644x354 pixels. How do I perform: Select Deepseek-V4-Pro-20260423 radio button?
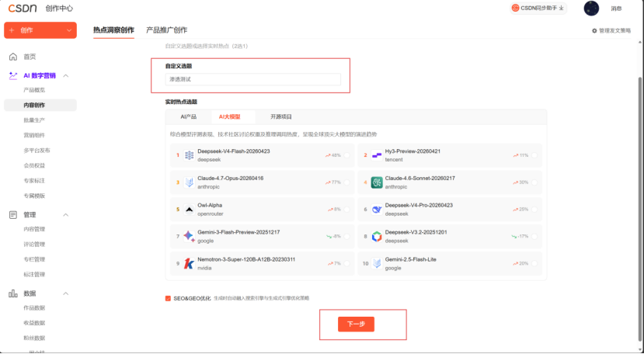coord(534,210)
